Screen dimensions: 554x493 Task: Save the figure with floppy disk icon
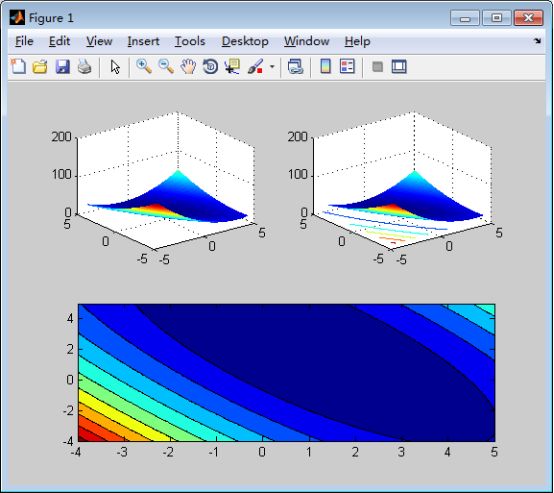tap(63, 66)
